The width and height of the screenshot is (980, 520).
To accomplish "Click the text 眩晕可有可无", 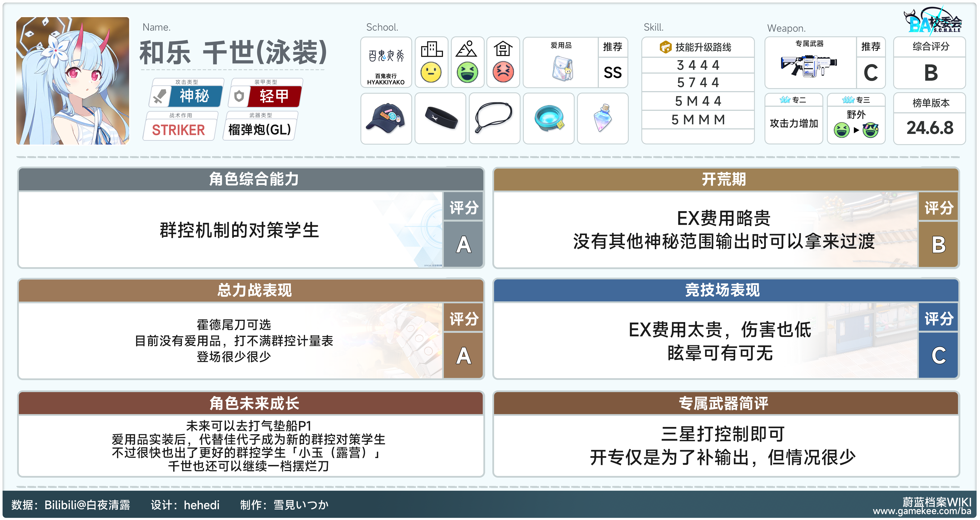I will click(x=720, y=353).
